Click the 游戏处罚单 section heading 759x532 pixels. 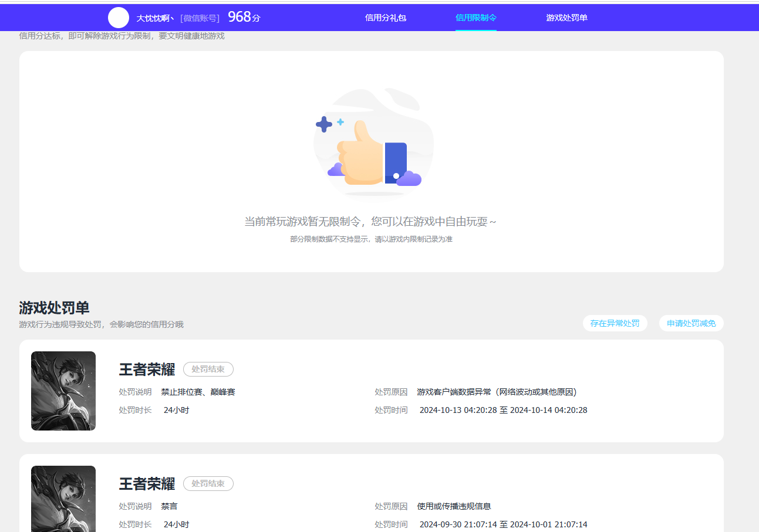tap(54, 308)
